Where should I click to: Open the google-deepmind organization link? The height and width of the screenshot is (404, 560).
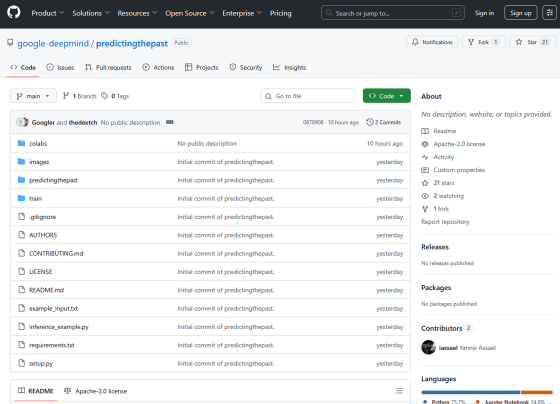pos(53,43)
